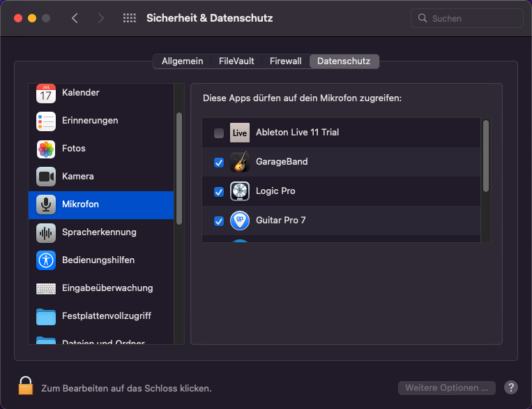Click the Guitar Pro 7 app name

pyautogui.click(x=280, y=220)
